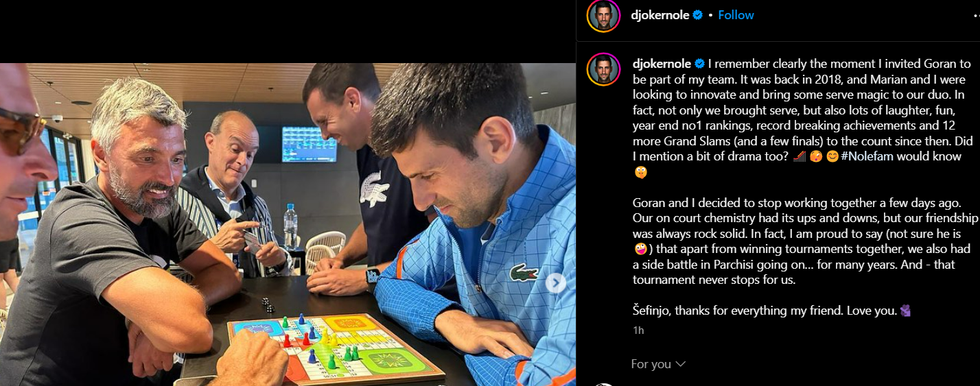Click the chart emoji after 'drama too?'
The image size is (980, 386).
[799, 156]
